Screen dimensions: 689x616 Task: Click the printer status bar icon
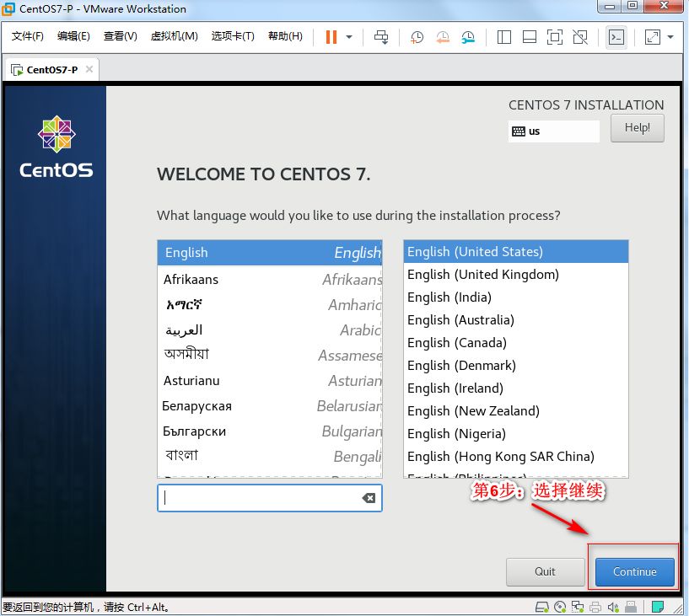(597, 606)
